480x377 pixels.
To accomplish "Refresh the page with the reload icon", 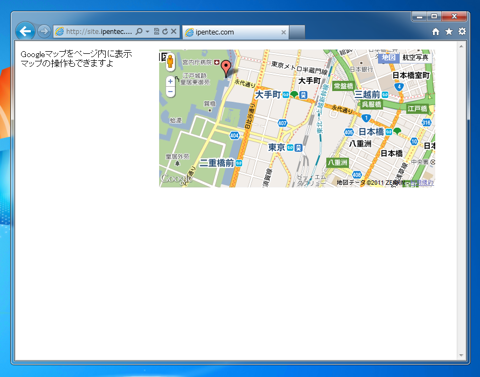I will tap(165, 31).
